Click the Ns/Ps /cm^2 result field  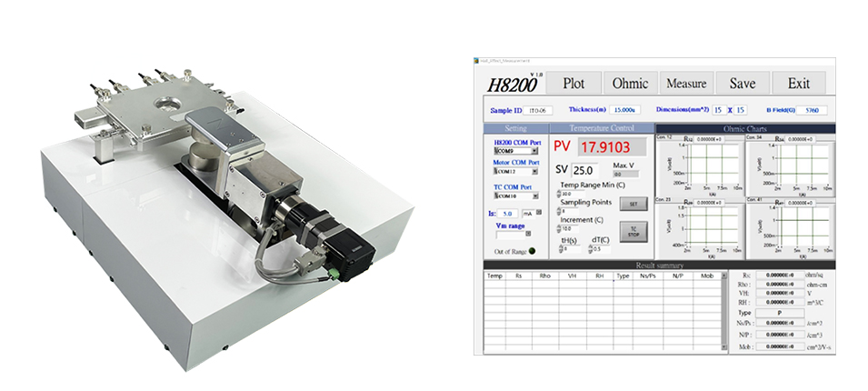(780, 324)
